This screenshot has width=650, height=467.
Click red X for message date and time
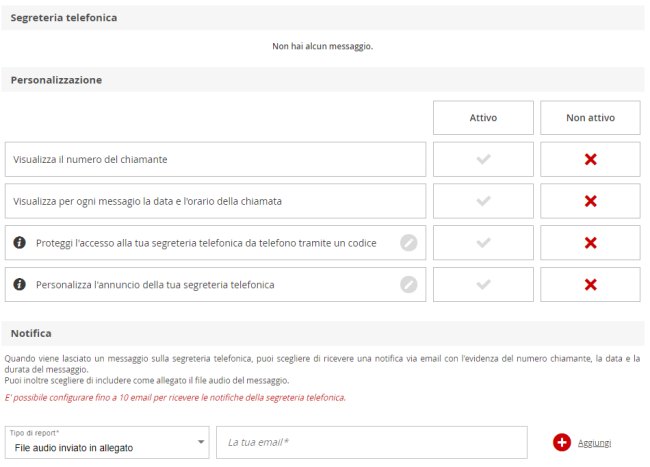coord(590,201)
